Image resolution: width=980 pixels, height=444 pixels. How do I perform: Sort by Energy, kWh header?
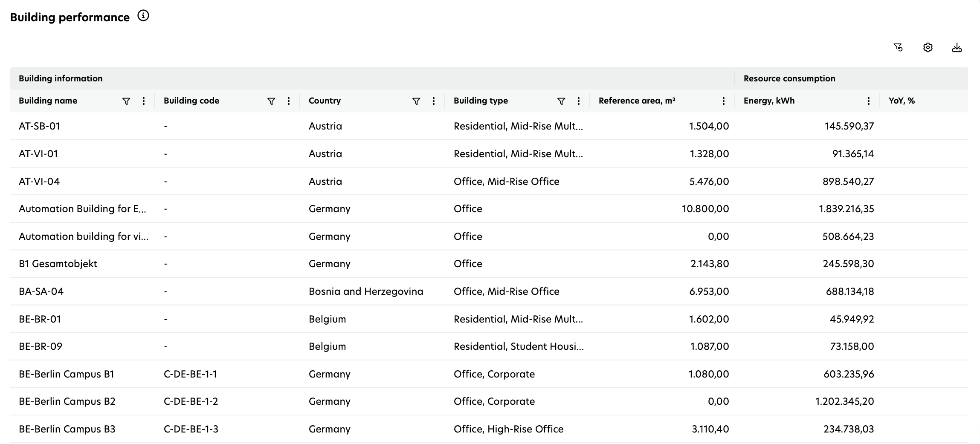[x=769, y=101]
